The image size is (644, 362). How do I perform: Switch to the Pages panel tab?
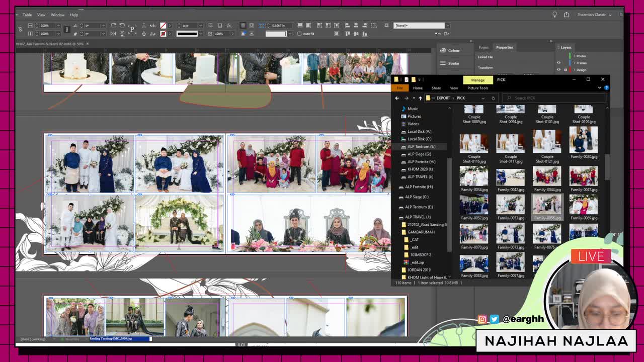[x=484, y=47]
